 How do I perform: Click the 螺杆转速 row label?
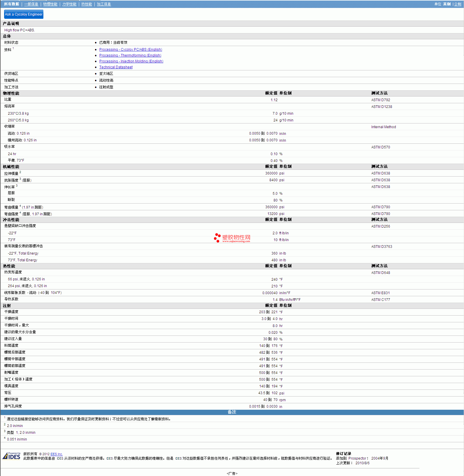tap(11, 399)
